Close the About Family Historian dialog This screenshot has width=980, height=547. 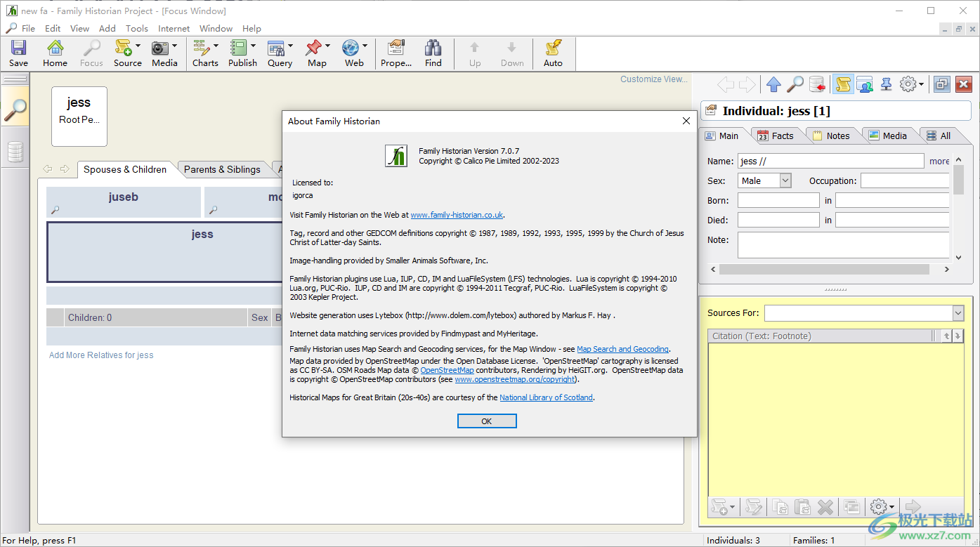click(x=686, y=121)
